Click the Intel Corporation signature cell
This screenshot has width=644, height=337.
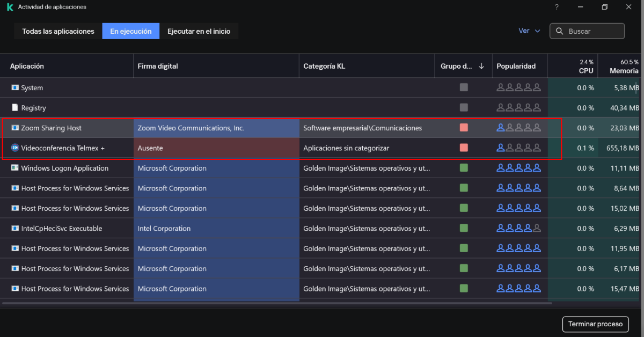[216, 228]
